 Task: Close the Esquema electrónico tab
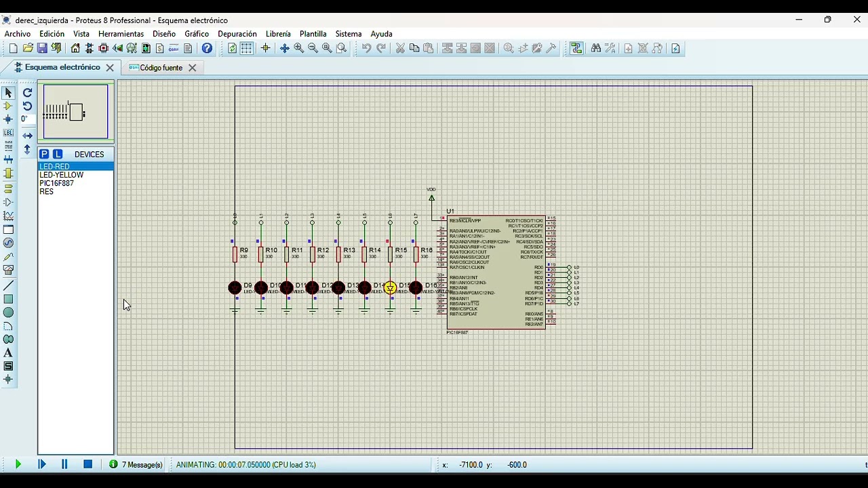coord(110,68)
